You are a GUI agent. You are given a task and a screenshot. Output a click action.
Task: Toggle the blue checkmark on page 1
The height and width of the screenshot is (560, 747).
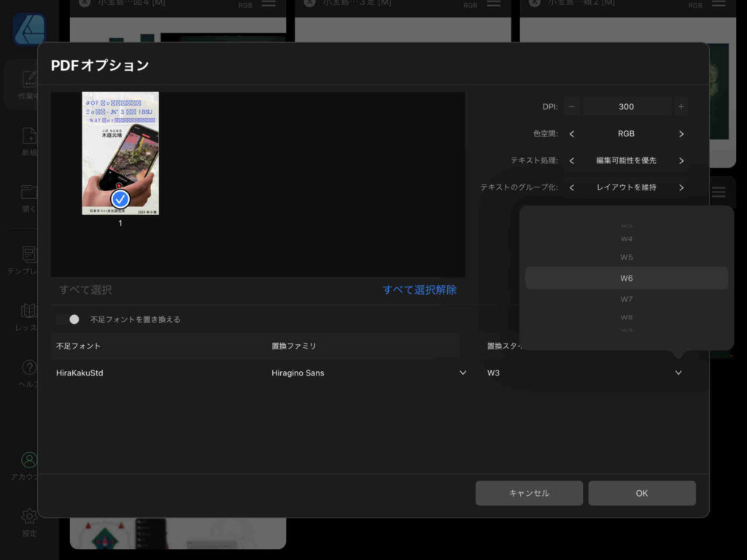120,199
